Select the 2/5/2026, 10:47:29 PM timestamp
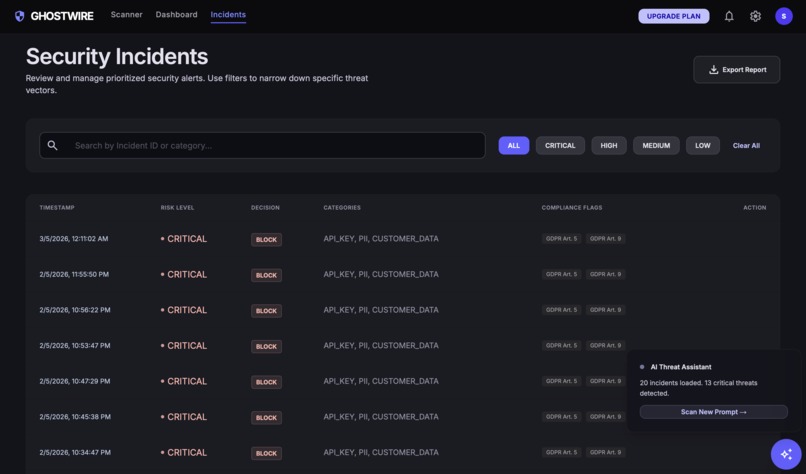This screenshot has height=474, width=806. [75, 381]
